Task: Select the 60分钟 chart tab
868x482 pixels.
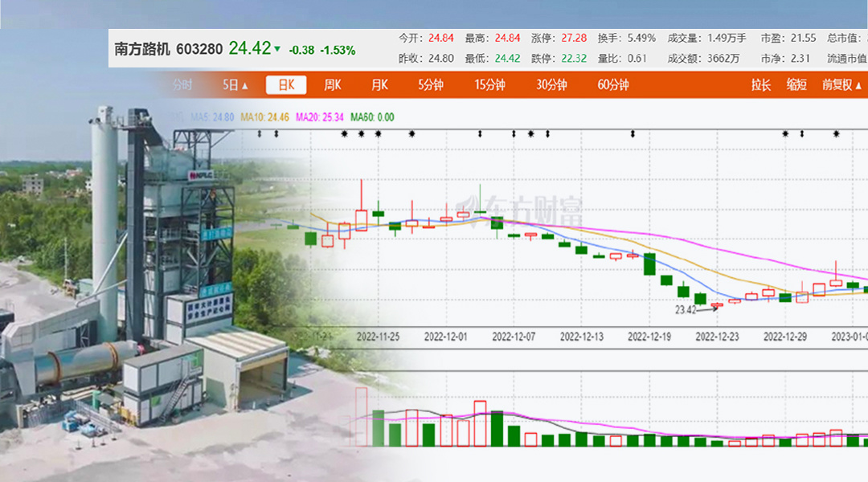Action: [x=612, y=85]
